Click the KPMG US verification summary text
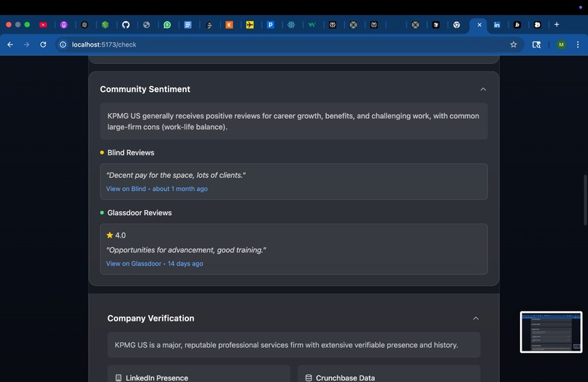The width and height of the screenshot is (588, 382). pos(286,345)
